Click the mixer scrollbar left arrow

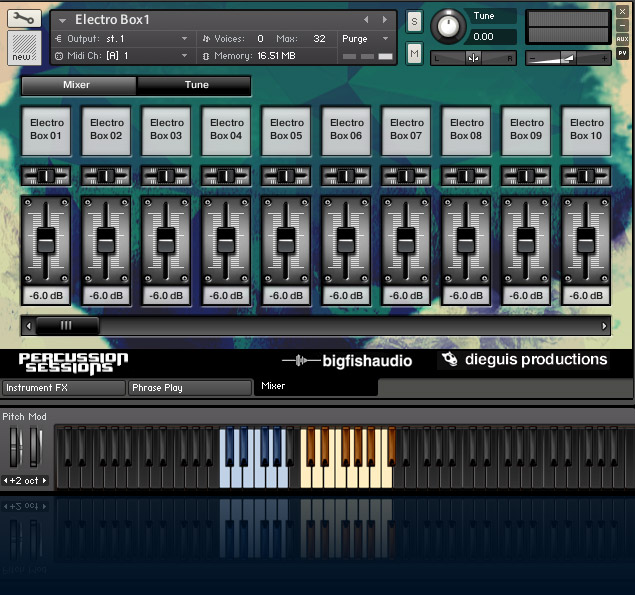[x=28, y=326]
